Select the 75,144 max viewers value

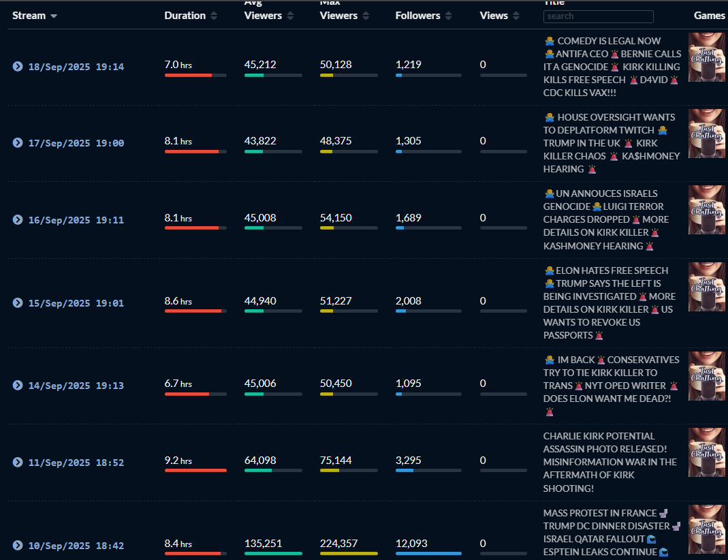tap(336, 461)
